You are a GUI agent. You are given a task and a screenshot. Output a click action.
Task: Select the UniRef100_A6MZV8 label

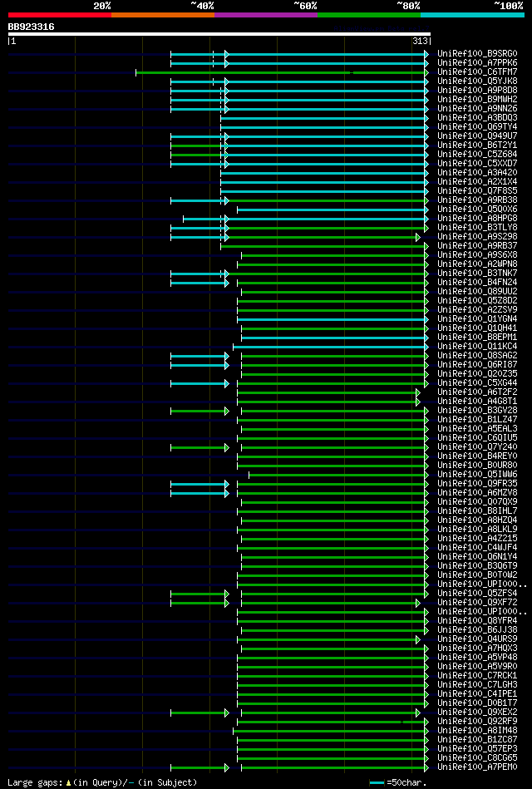coord(478,493)
